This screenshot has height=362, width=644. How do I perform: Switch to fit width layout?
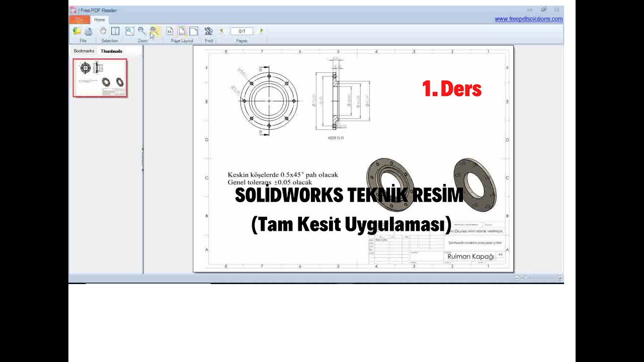coord(193,31)
